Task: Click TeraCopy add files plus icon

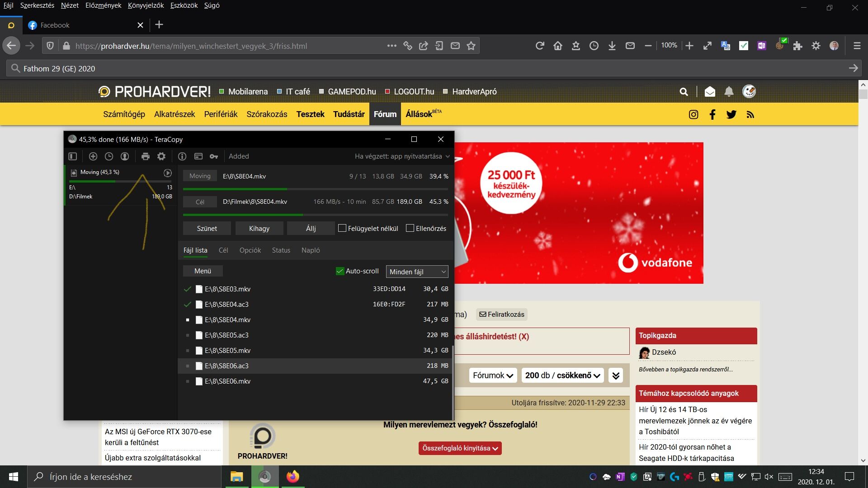Action: click(x=93, y=156)
